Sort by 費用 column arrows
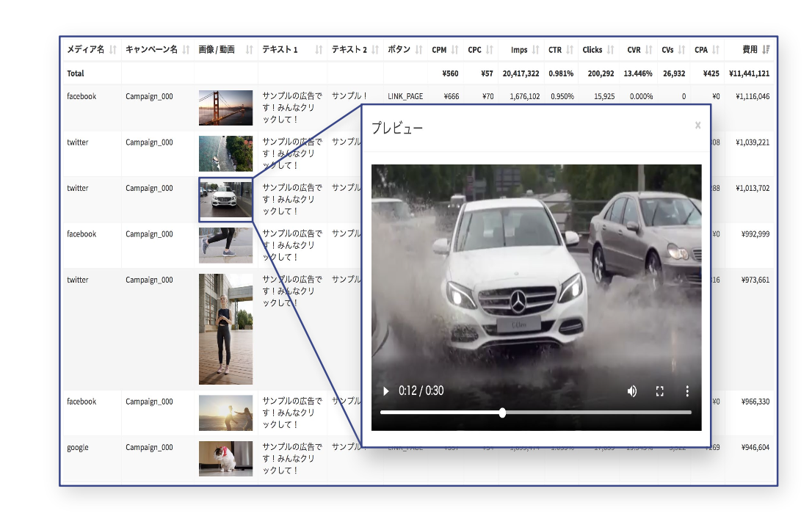This screenshot has height=530, width=812. click(766, 50)
